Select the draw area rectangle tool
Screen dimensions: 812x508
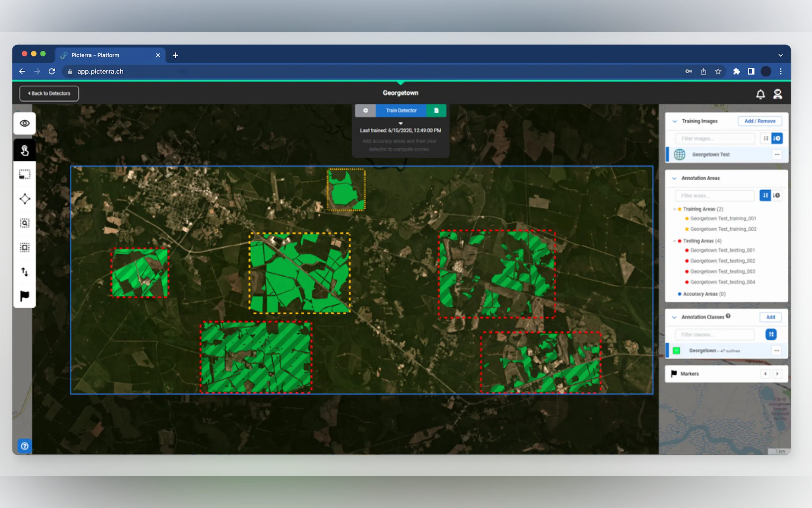click(x=25, y=174)
